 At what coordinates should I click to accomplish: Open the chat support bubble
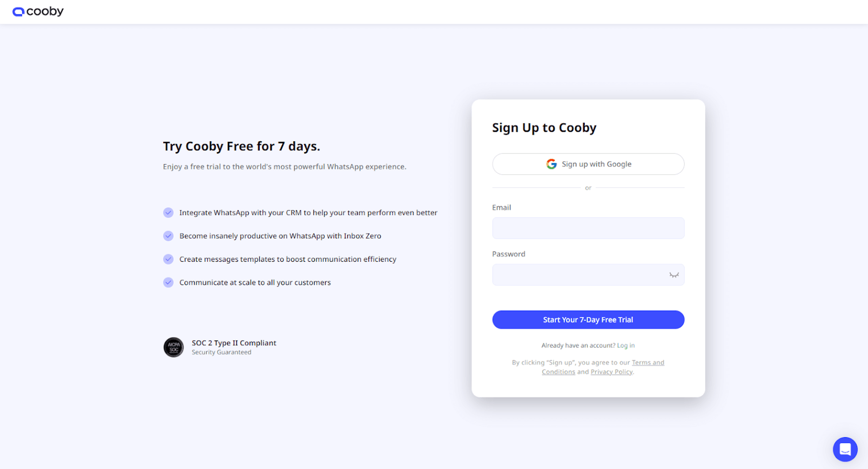pos(845,449)
